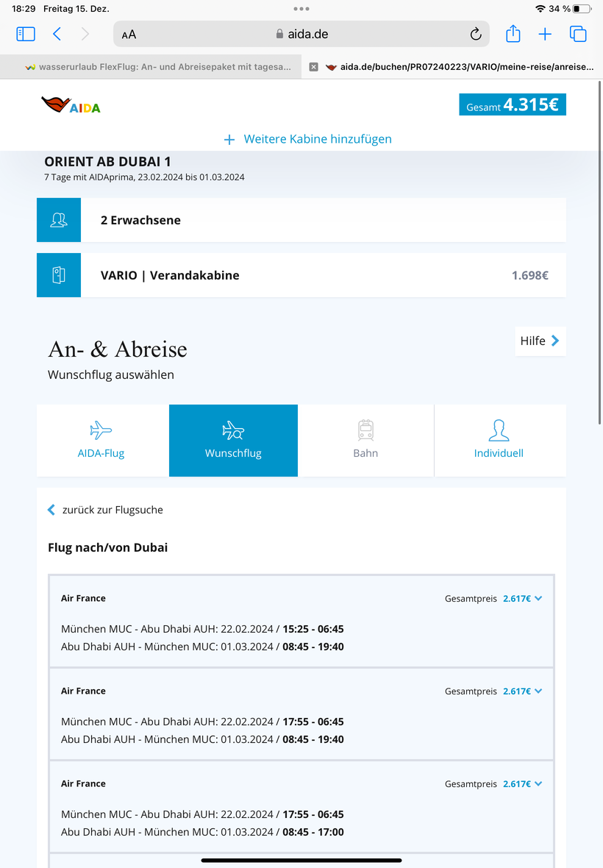Open the Safari share sheet icon
This screenshot has width=603, height=868.
(x=513, y=34)
